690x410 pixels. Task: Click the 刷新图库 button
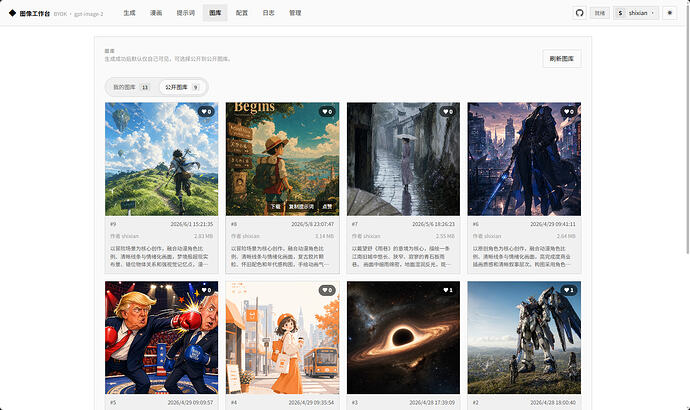pos(562,59)
